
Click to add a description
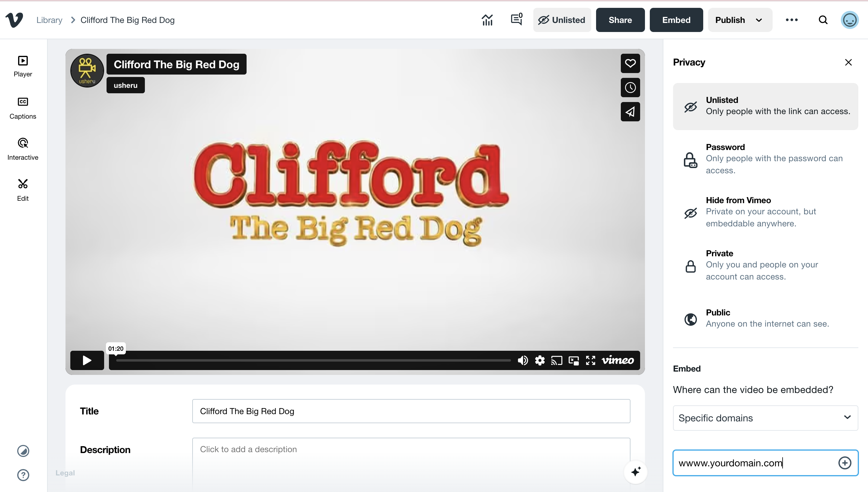pyautogui.click(x=411, y=465)
